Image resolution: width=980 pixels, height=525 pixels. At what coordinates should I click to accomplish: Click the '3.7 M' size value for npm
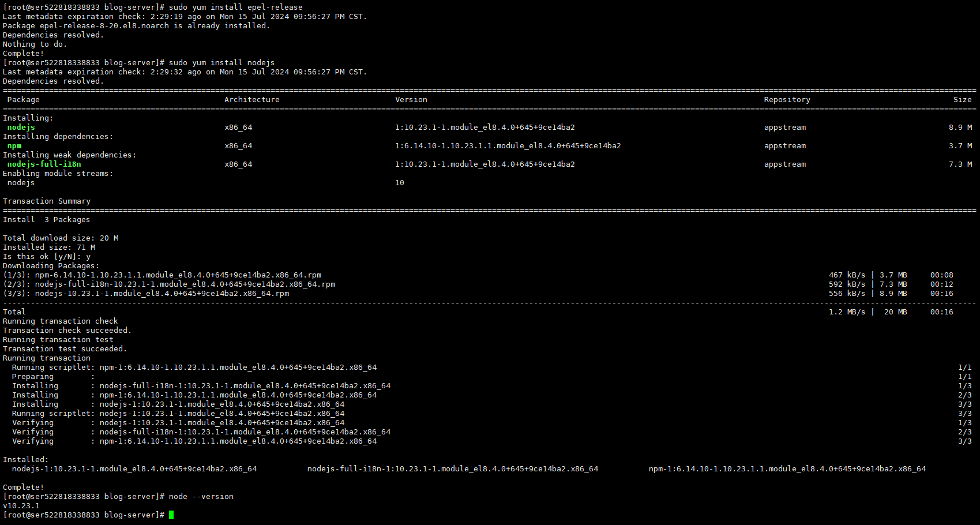[x=960, y=146]
